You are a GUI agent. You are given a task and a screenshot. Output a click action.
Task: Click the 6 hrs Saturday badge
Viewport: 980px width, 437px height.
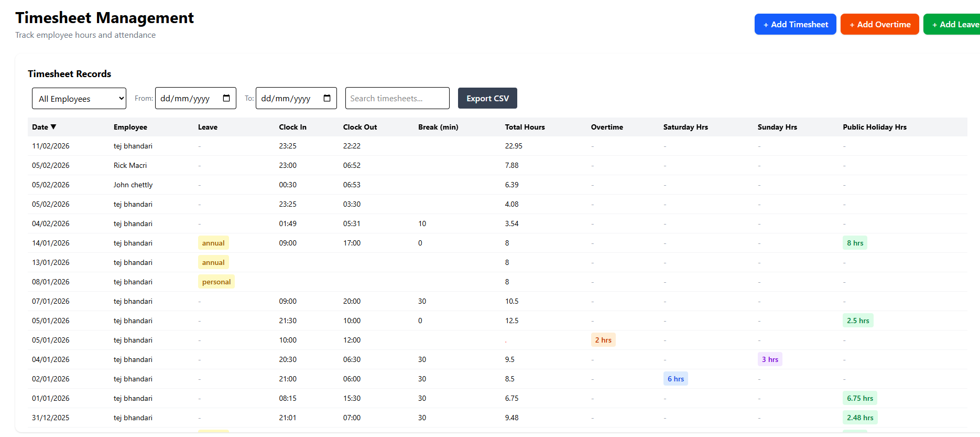(x=676, y=379)
